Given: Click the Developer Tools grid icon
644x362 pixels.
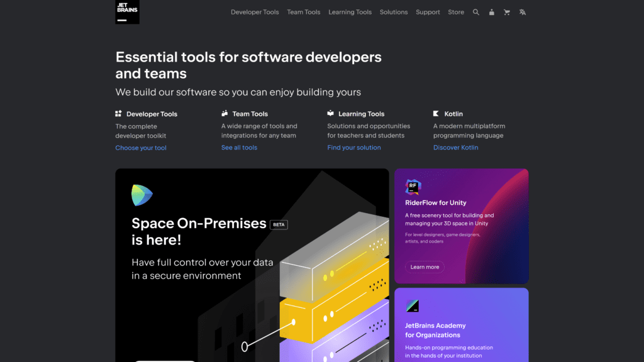Looking at the screenshot, I should pos(118,114).
